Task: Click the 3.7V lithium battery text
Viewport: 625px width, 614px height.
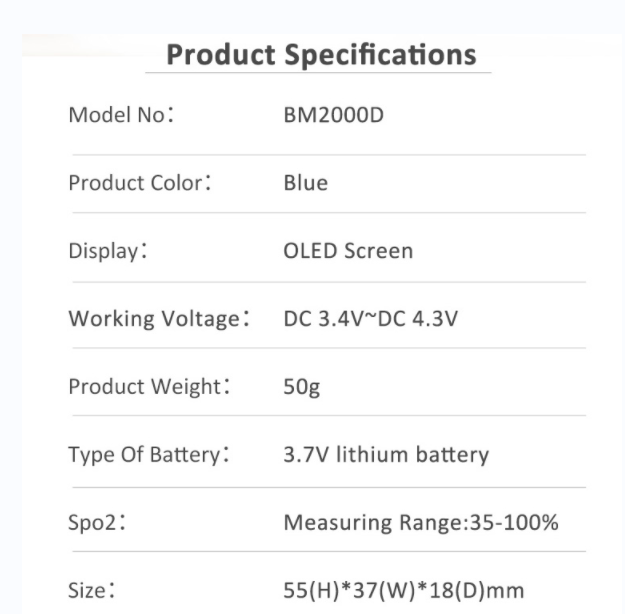Action: [386, 455]
